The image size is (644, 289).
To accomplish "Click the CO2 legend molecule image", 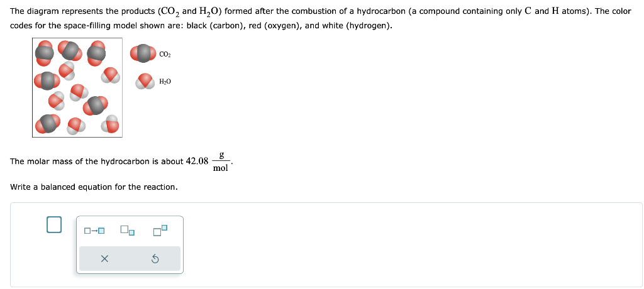I will tap(143, 54).
